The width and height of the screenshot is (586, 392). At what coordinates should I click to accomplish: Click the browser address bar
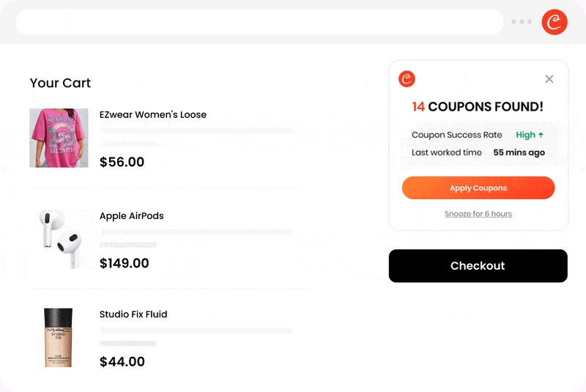pyautogui.click(x=259, y=22)
